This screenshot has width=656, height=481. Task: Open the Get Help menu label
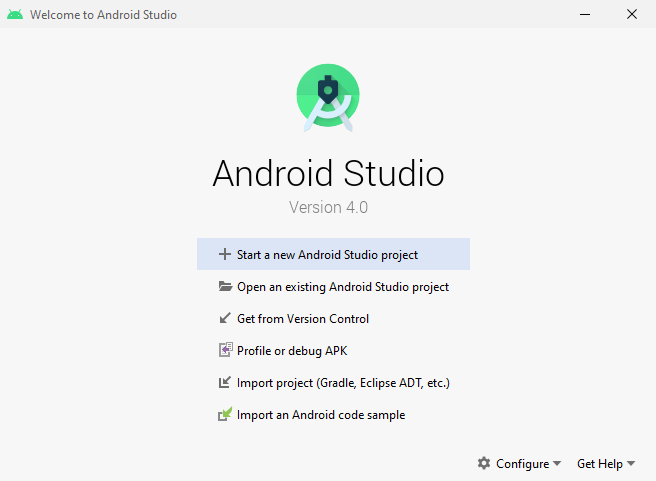point(599,464)
